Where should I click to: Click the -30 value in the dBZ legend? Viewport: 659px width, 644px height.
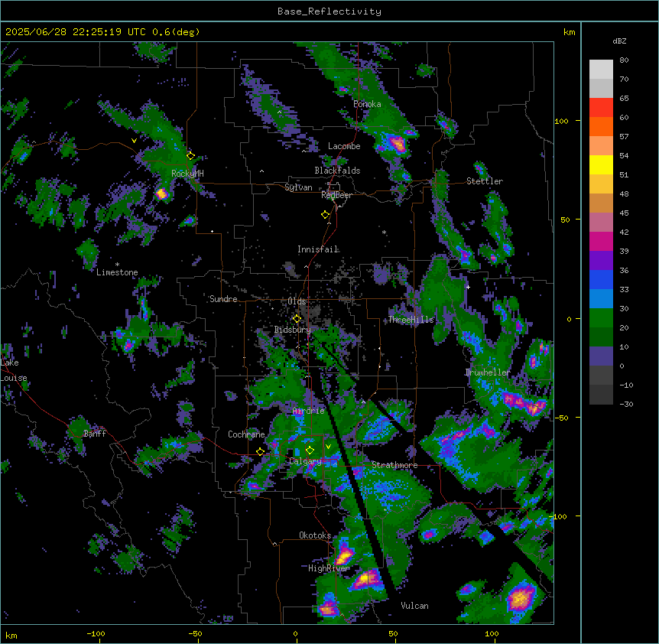tap(627, 405)
